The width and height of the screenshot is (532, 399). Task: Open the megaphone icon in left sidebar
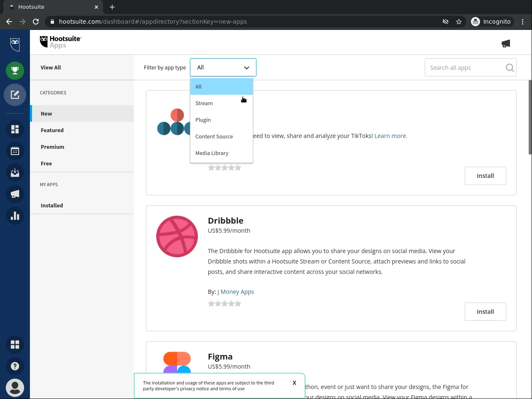click(x=15, y=194)
